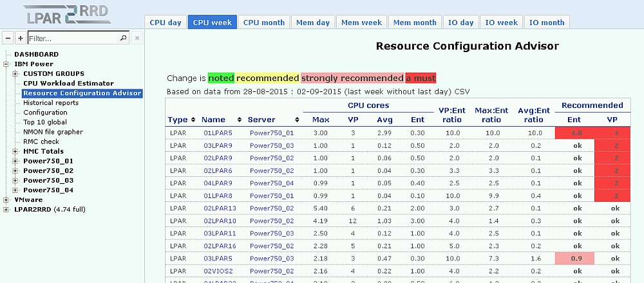The height and width of the screenshot is (283, 644).
Task: Download the CSV export link
Action: coord(462,91)
